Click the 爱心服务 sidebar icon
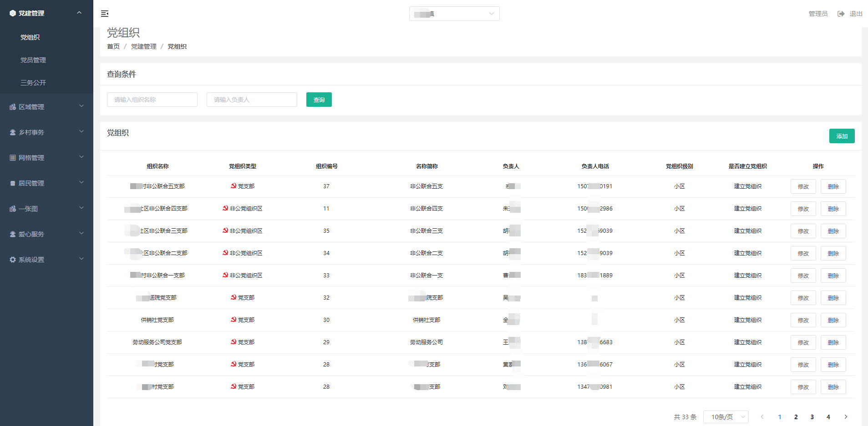Screen dimensions: 868x426 pyautogui.click(x=13, y=234)
